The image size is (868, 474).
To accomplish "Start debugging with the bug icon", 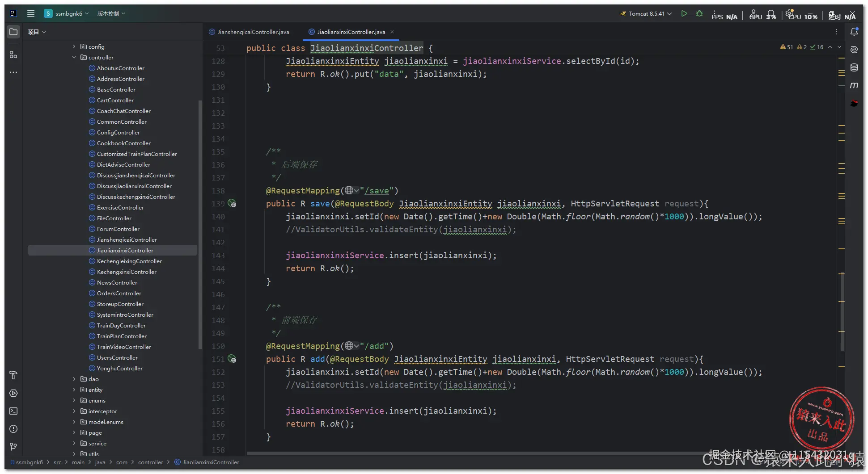I will coord(699,13).
